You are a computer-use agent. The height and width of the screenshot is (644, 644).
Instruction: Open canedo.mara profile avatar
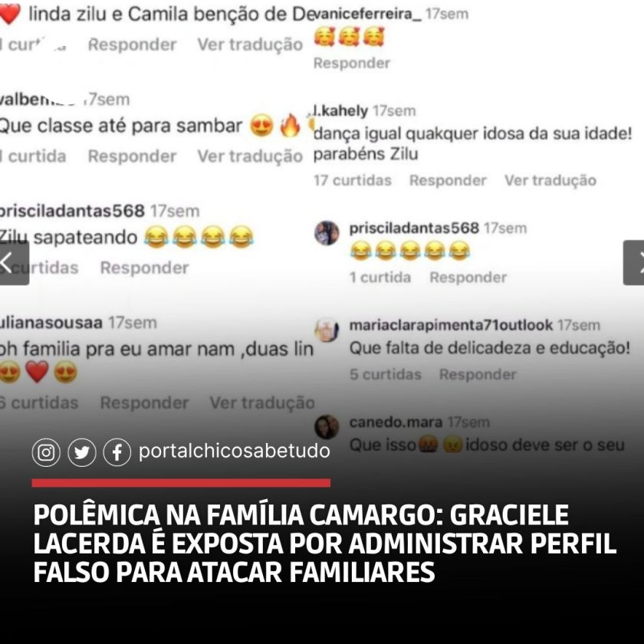coord(327,427)
